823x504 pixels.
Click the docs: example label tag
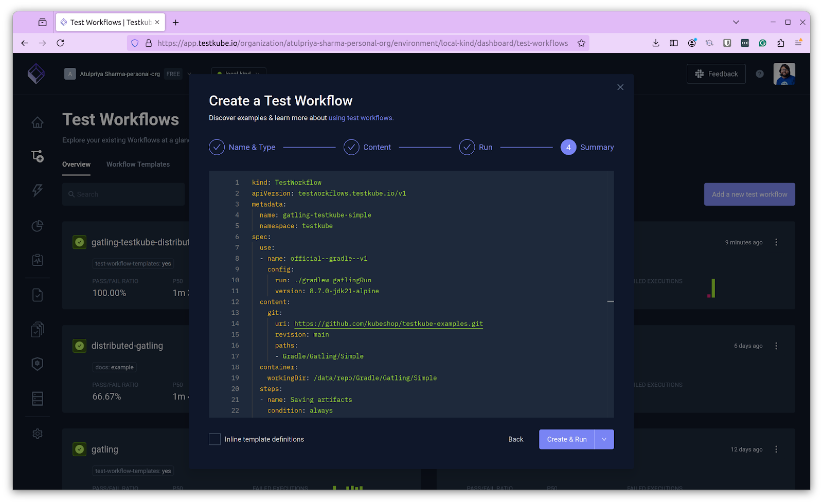pyautogui.click(x=114, y=367)
